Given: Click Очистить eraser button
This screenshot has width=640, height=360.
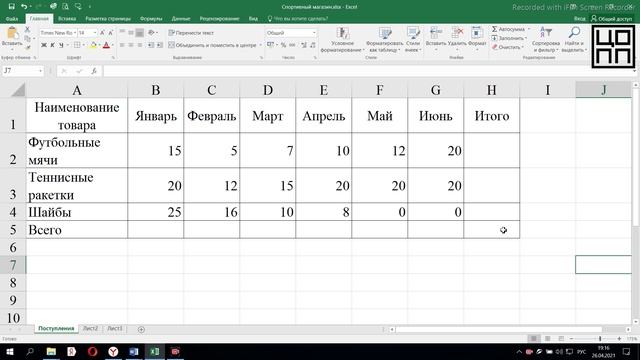Looking at the screenshot, I should [507, 47].
